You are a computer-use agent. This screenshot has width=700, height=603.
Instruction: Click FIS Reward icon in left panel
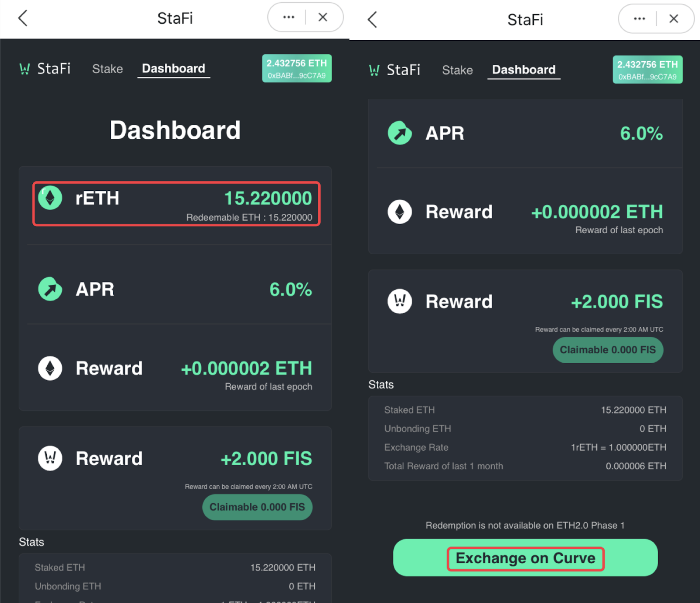click(x=50, y=458)
